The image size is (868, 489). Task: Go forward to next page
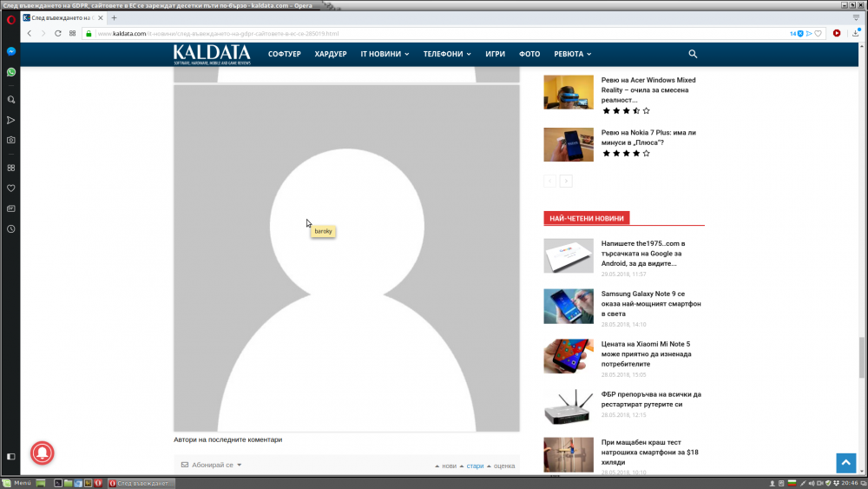[43, 33]
